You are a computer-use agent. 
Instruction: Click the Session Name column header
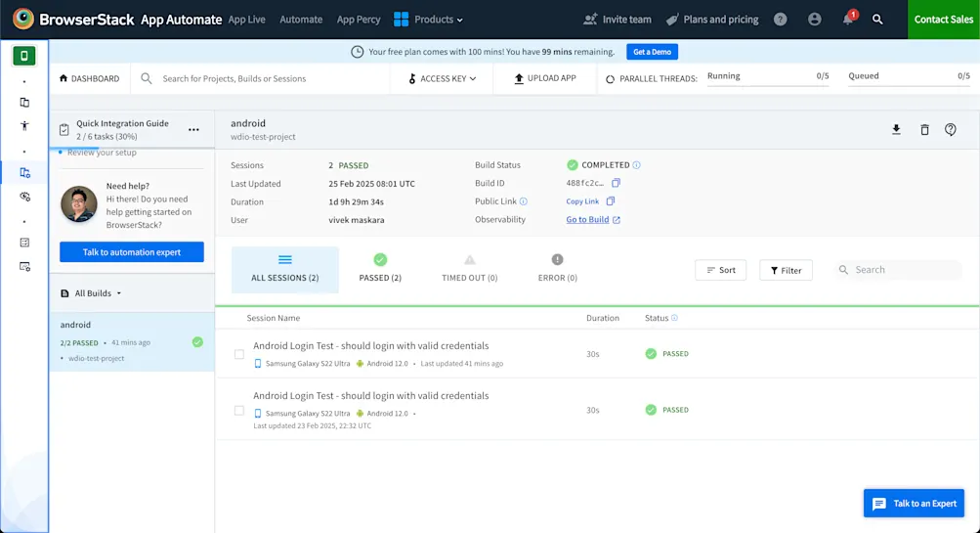274,318
